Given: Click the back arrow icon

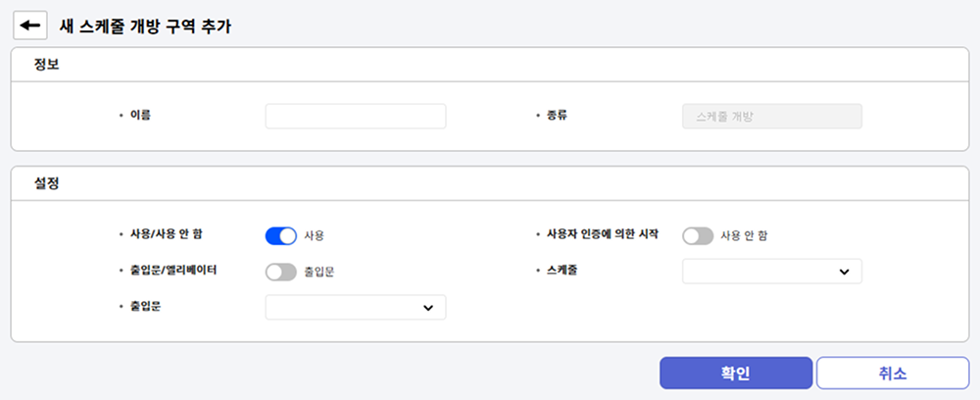Looking at the screenshot, I should point(29,25).
